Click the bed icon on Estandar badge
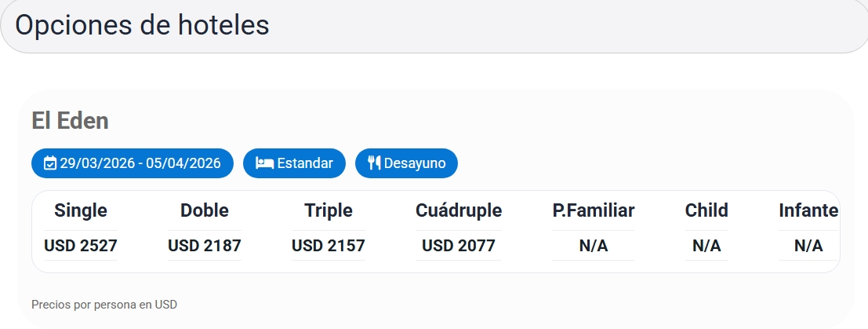Screen dimensions: 868x329 264,163
